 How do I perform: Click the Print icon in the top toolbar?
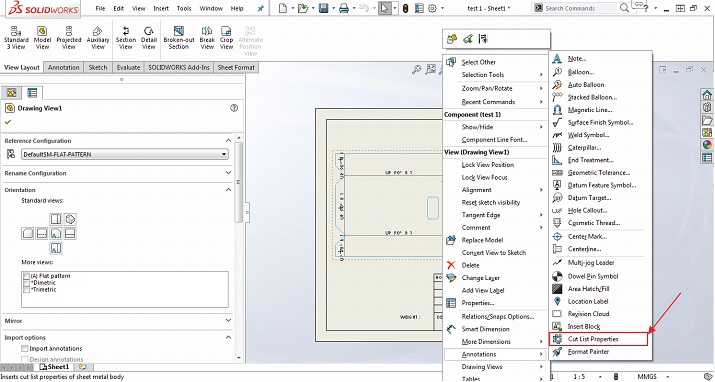pyautogui.click(x=344, y=8)
